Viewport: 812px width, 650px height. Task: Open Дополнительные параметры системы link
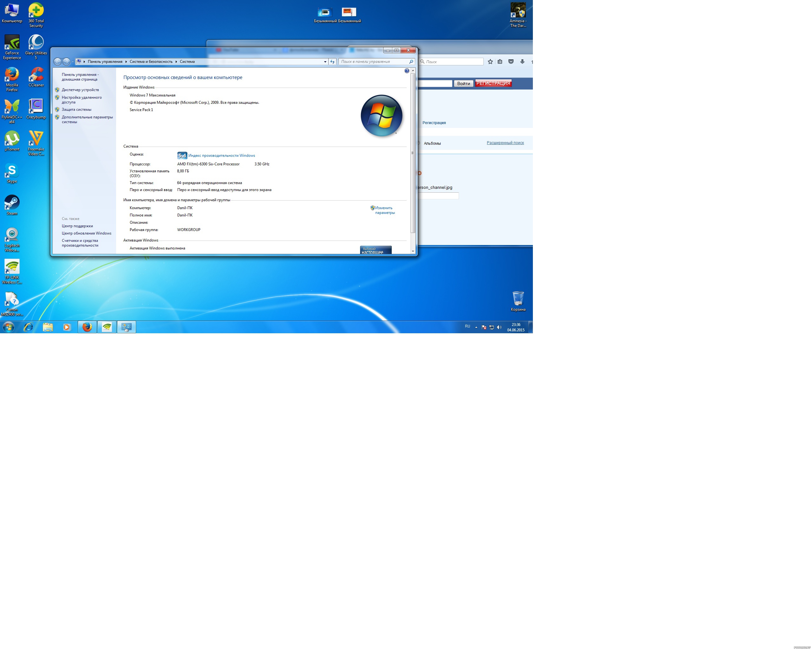87,119
